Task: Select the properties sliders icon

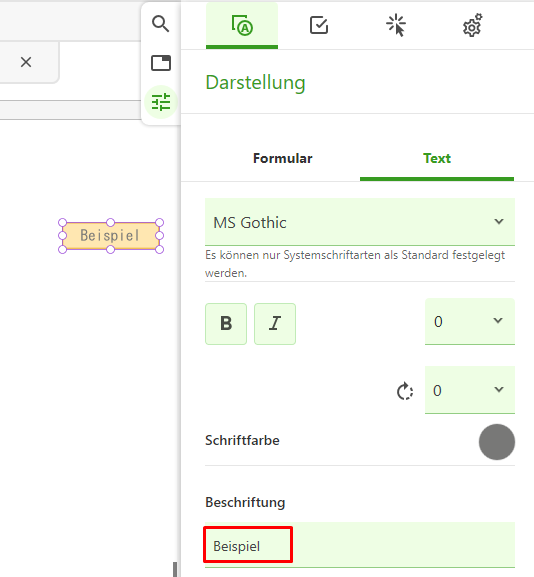Action: pos(161,102)
